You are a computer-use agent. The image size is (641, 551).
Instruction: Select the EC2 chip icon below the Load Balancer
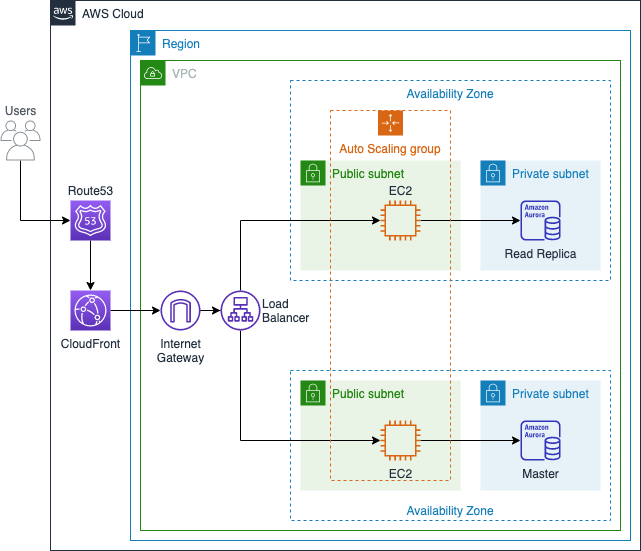pyautogui.click(x=400, y=440)
